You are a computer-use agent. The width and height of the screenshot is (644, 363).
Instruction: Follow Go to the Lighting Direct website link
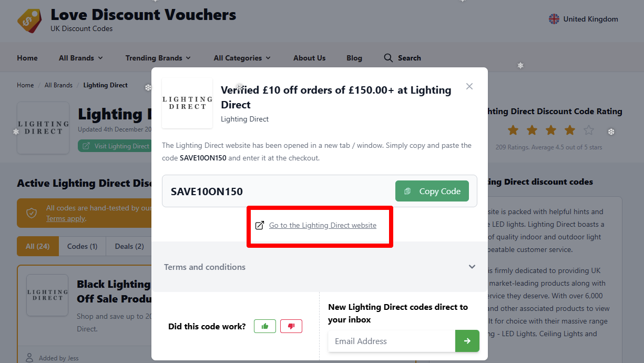(323, 225)
